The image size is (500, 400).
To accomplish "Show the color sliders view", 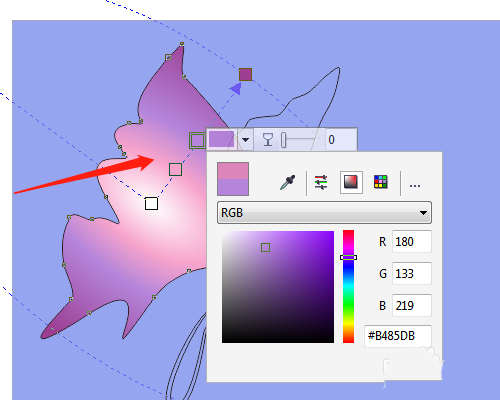I will 321,182.
